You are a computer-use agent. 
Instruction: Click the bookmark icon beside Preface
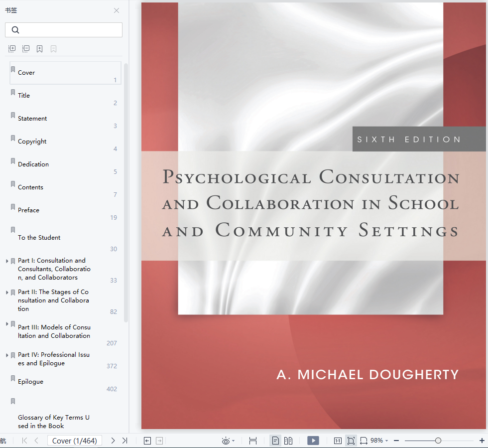click(13, 207)
